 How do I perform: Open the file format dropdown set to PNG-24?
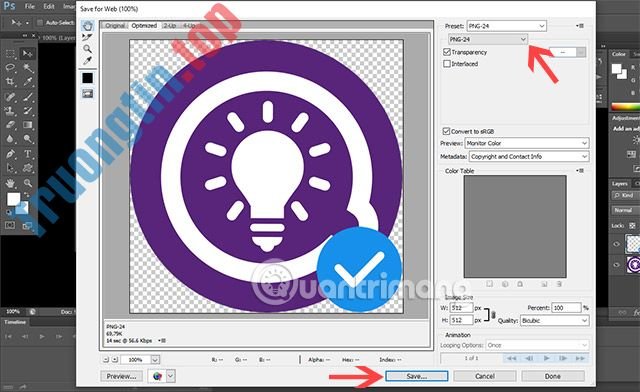[x=488, y=39]
